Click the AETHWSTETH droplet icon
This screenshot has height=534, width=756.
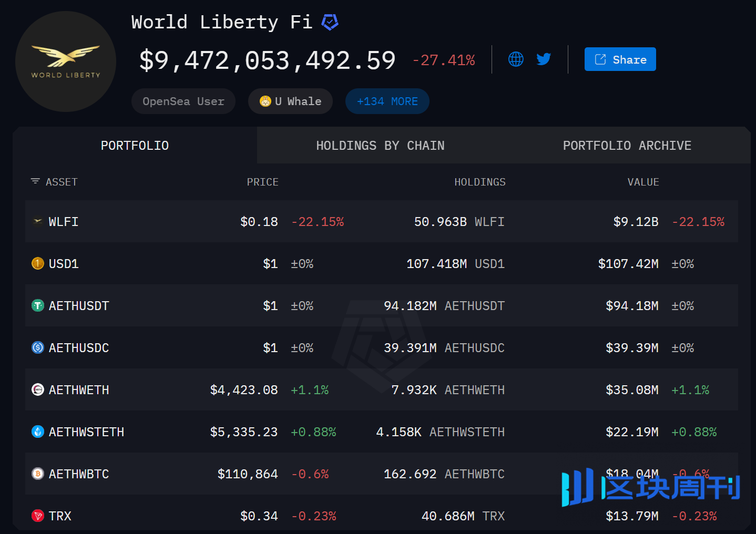(x=38, y=432)
